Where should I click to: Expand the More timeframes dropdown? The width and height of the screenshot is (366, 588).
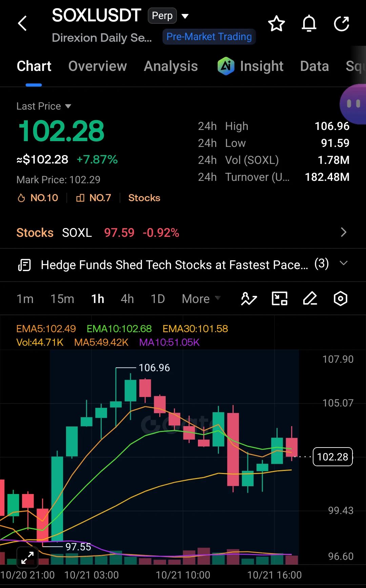pyautogui.click(x=201, y=299)
